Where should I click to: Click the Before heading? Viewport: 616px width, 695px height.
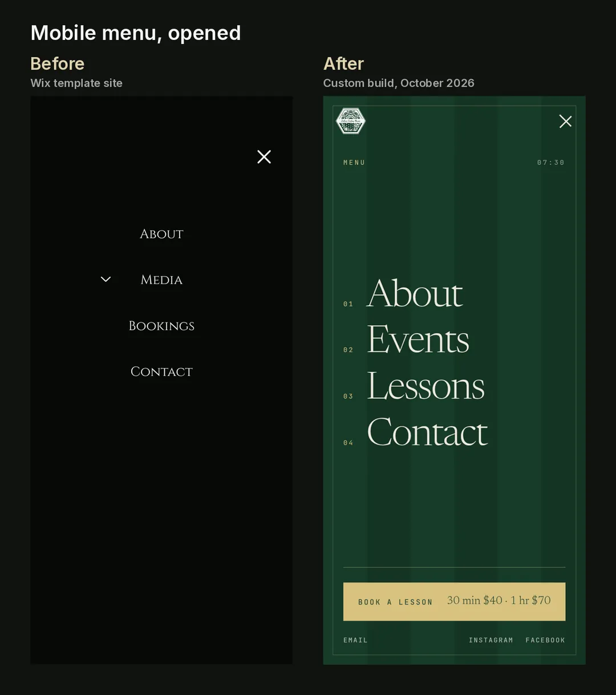pyautogui.click(x=57, y=63)
